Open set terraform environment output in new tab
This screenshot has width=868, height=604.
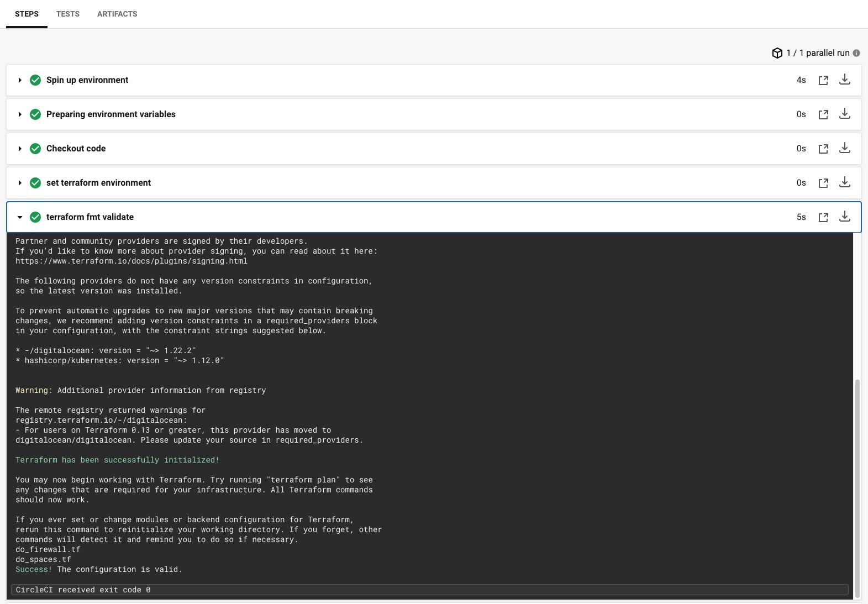click(x=823, y=183)
